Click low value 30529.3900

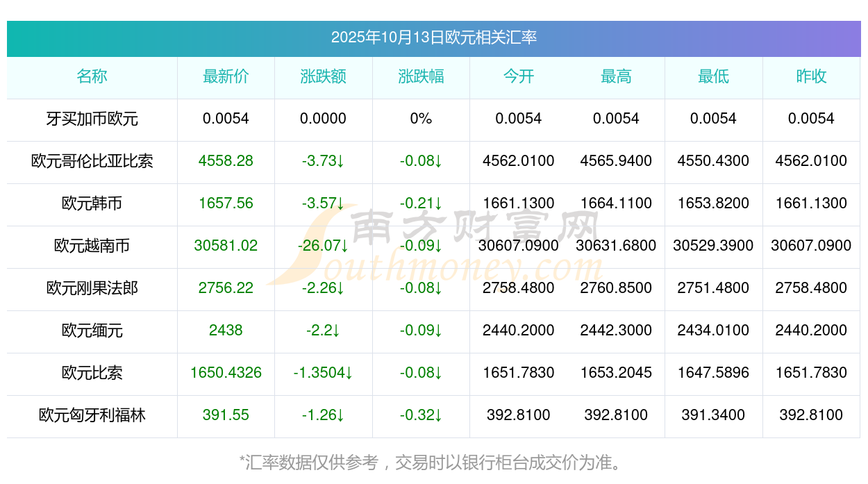pyautogui.click(x=713, y=246)
